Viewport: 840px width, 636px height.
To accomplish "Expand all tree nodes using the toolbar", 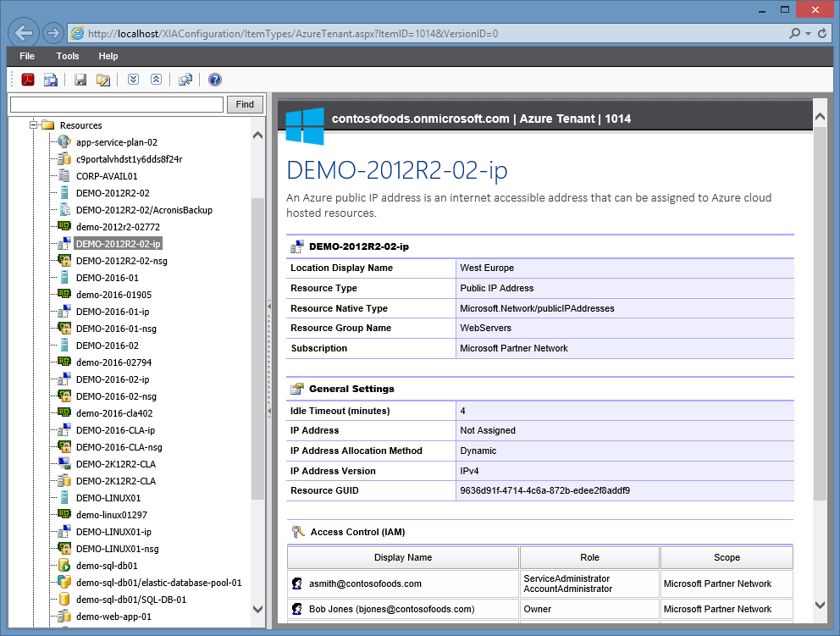I will pyautogui.click(x=134, y=80).
